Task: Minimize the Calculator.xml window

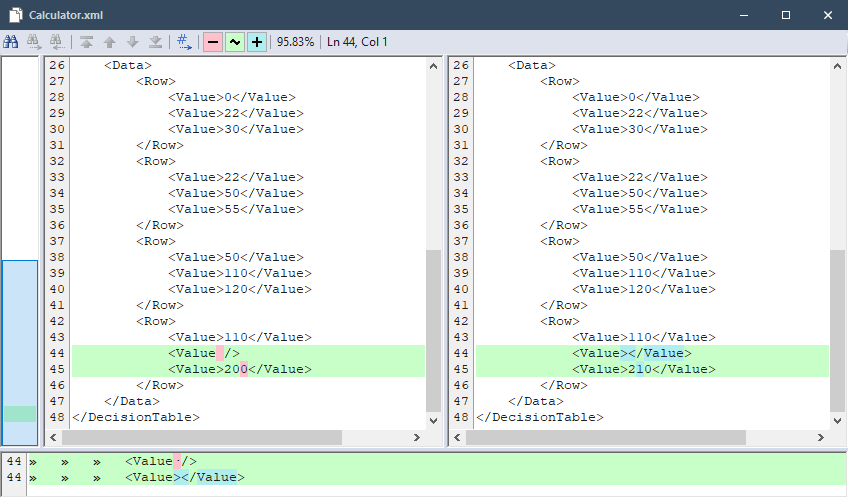Action: 744,15
